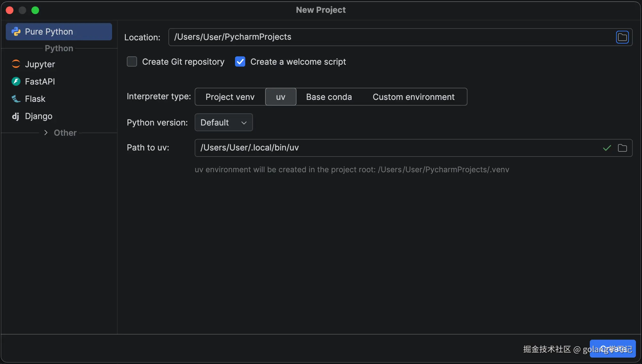Viewport: 642px width, 364px height.
Task: Switch to Project venv interpreter
Action: tap(230, 97)
